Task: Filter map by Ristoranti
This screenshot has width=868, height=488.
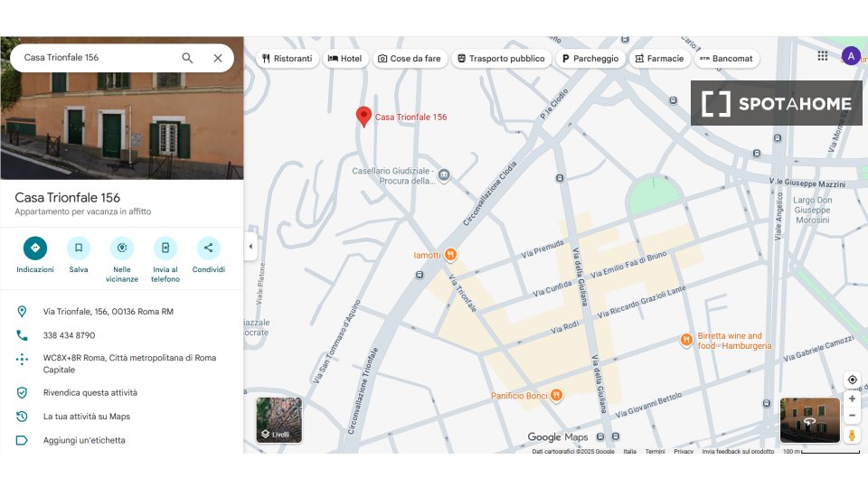Action: pos(288,59)
